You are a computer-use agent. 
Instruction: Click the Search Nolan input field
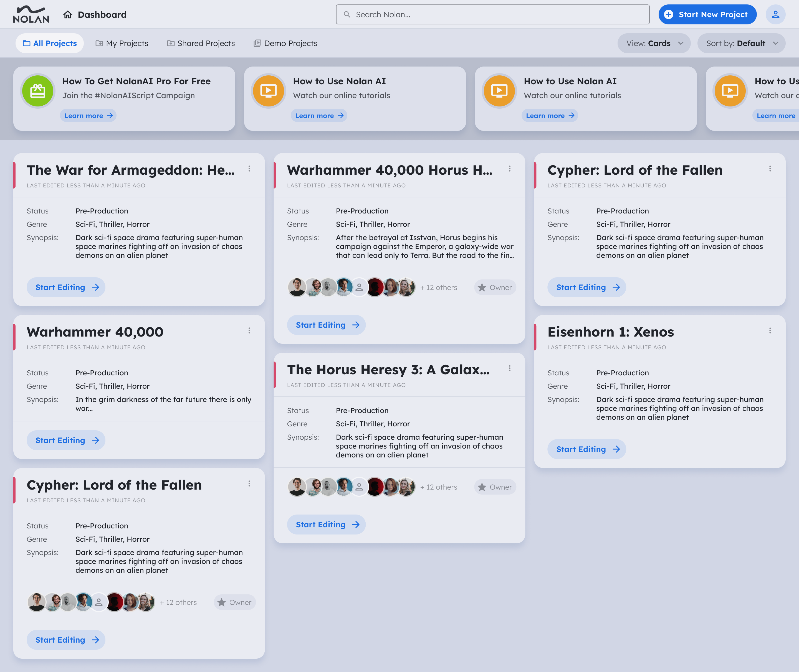[492, 14]
